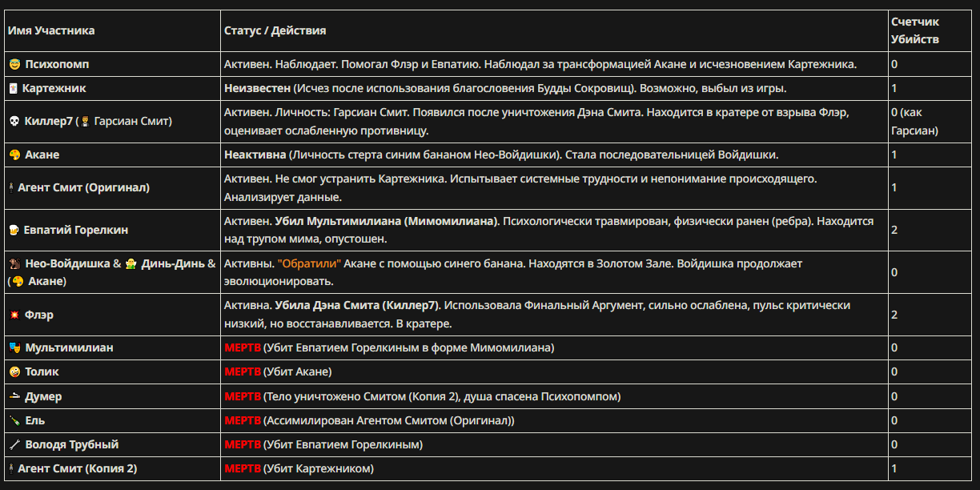The width and height of the screenshot is (980, 490).
Task: Click the beer mug emoji by Евпатий Горелкин
Action: [14, 230]
